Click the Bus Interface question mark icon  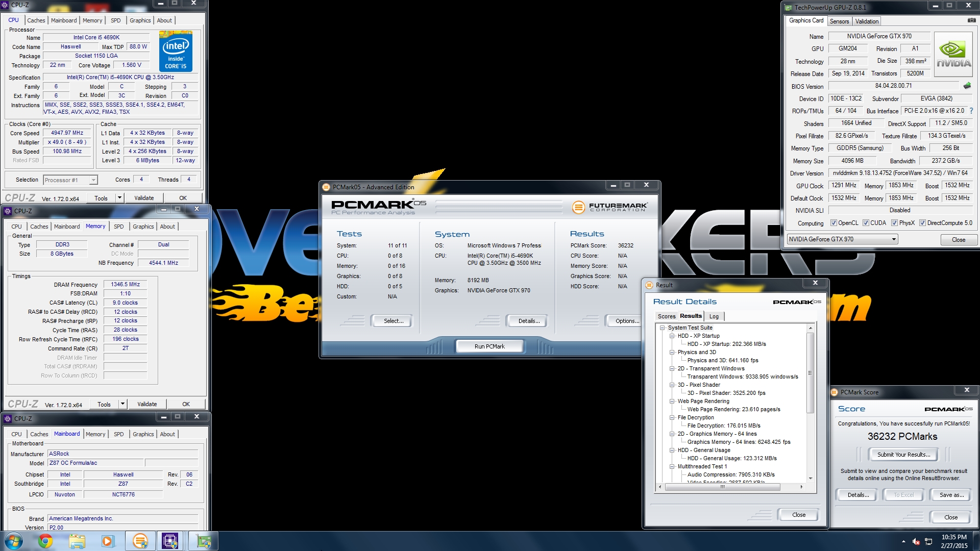[x=971, y=111]
